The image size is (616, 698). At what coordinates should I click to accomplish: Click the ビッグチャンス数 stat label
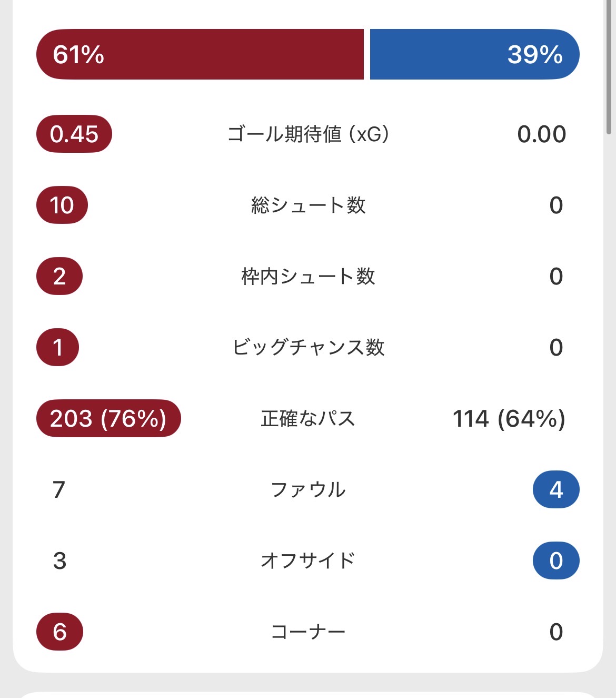308,347
